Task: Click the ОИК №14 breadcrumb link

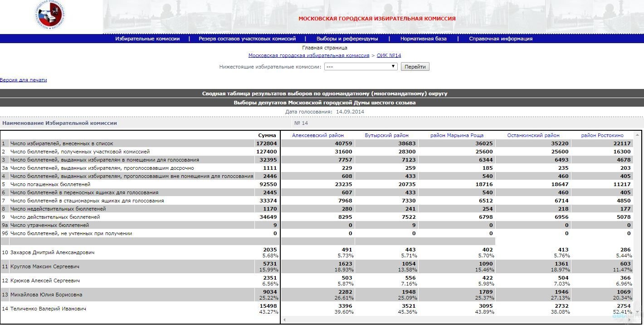Action: [389, 55]
